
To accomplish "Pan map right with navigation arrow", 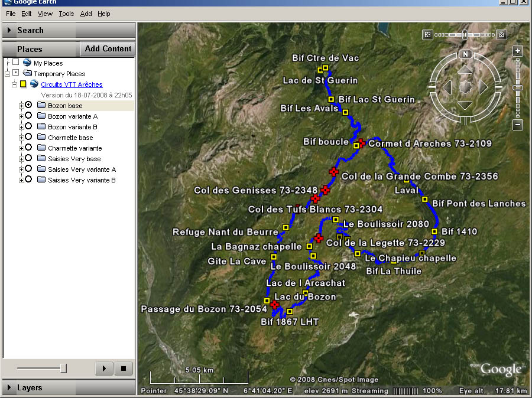I will [483, 87].
